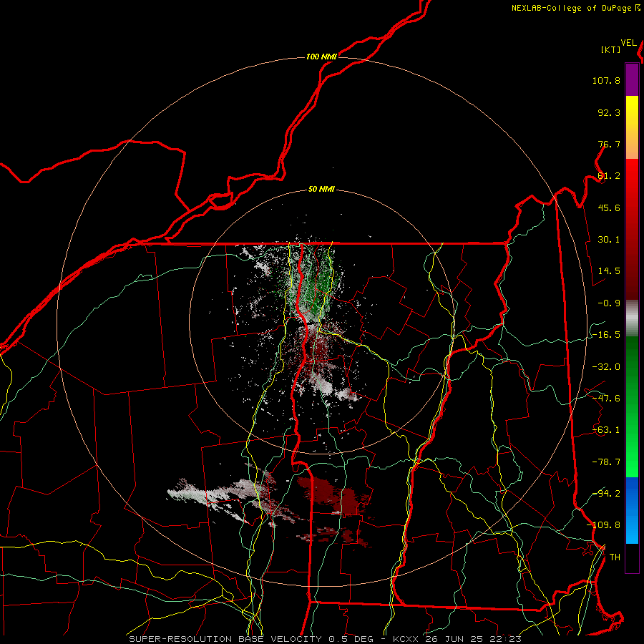Select the -109.8 legend value
The image size is (644, 644).
(x=604, y=525)
